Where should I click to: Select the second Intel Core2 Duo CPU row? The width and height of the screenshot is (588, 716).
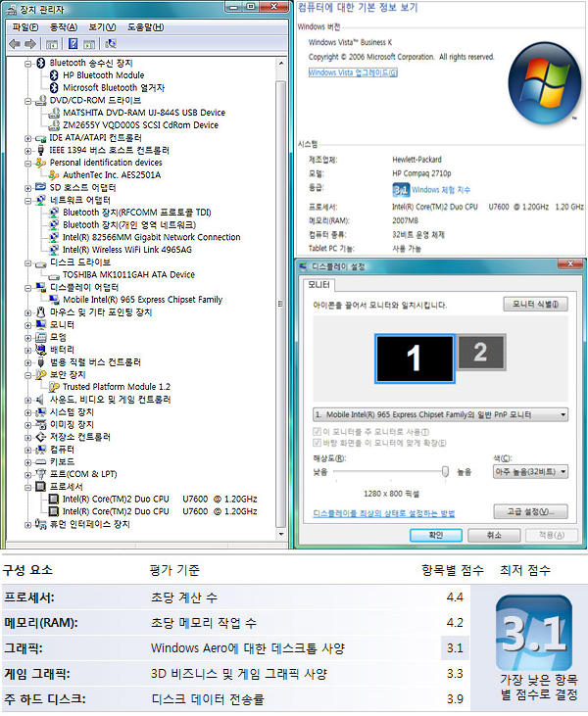coord(160,511)
